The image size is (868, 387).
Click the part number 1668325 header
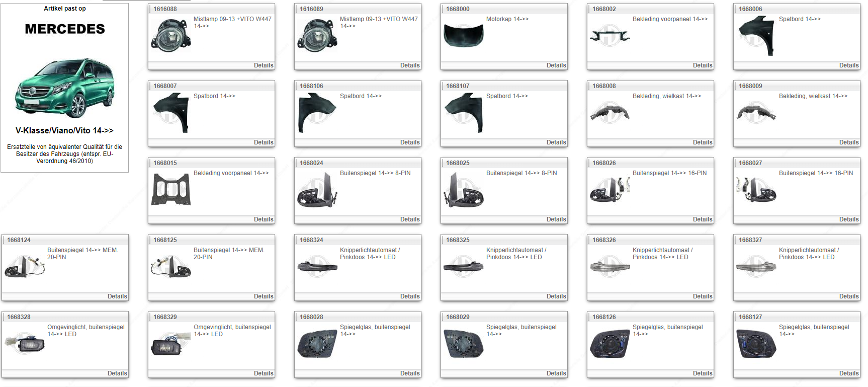[x=458, y=240]
